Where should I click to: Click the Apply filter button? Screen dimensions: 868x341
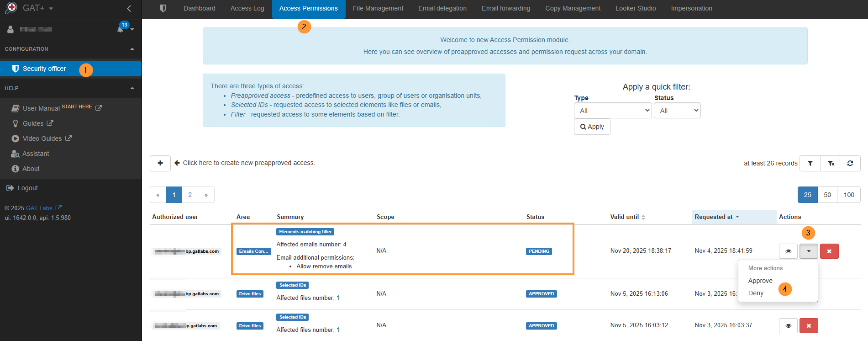(x=592, y=127)
